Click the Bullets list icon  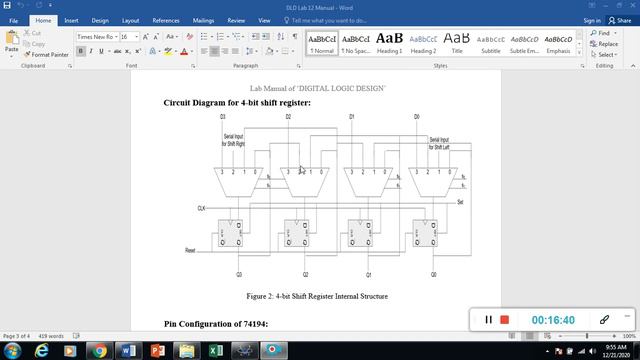204,37
